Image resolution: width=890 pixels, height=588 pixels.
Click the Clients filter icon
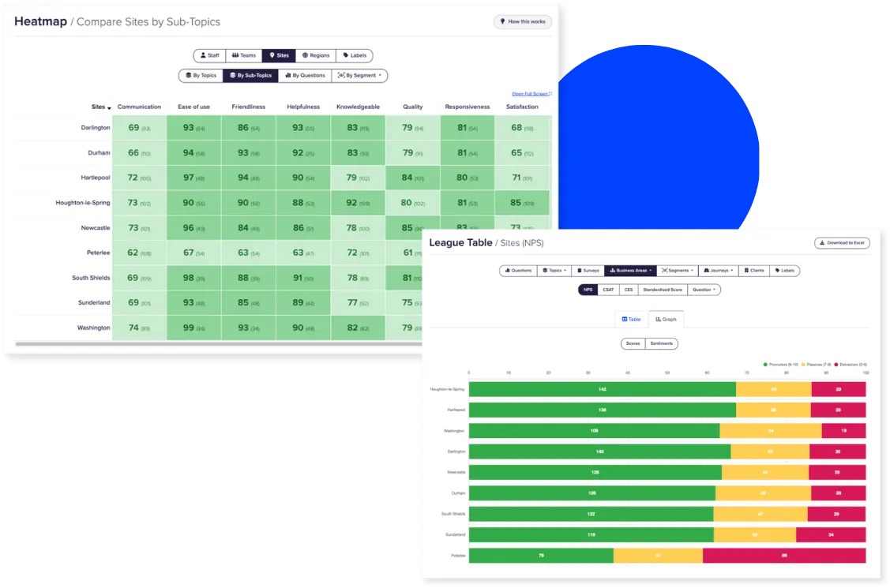pyautogui.click(x=754, y=271)
